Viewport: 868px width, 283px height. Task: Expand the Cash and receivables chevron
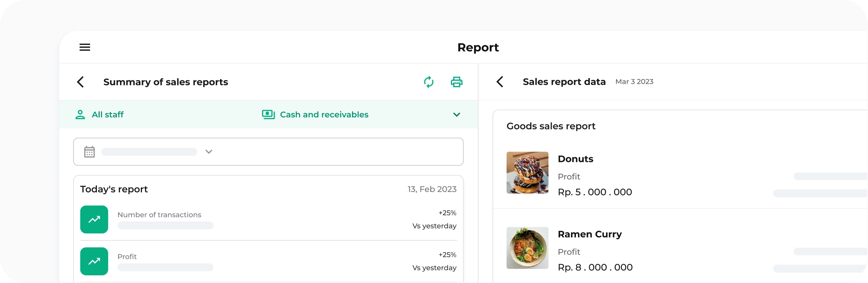[457, 115]
